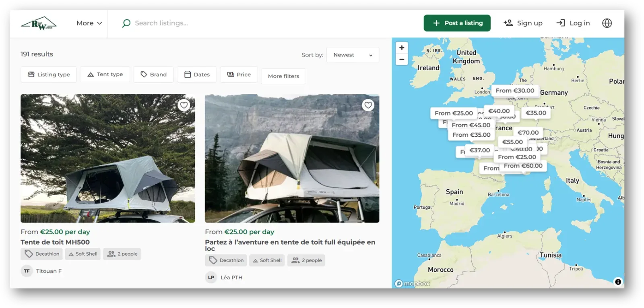644x308 pixels.
Task: Click the Mapbox logo on the map
Action: click(412, 283)
